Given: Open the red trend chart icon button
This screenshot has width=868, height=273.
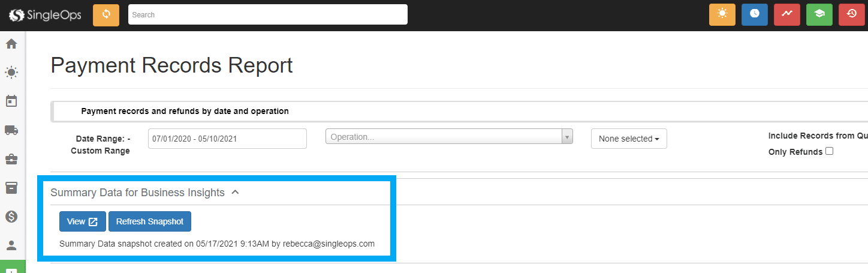Looking at the screenshot, I should click(787, 14).
